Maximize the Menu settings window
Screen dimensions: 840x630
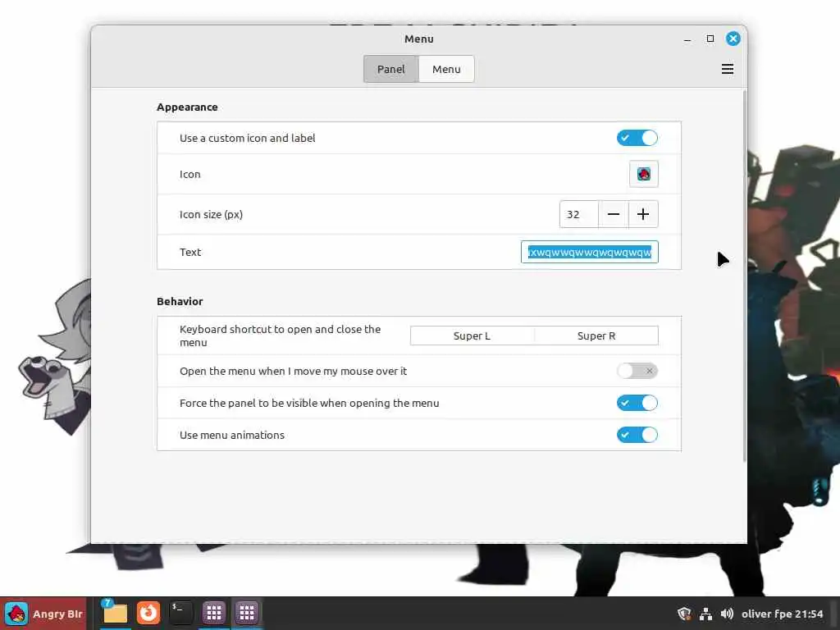[710, 39]
